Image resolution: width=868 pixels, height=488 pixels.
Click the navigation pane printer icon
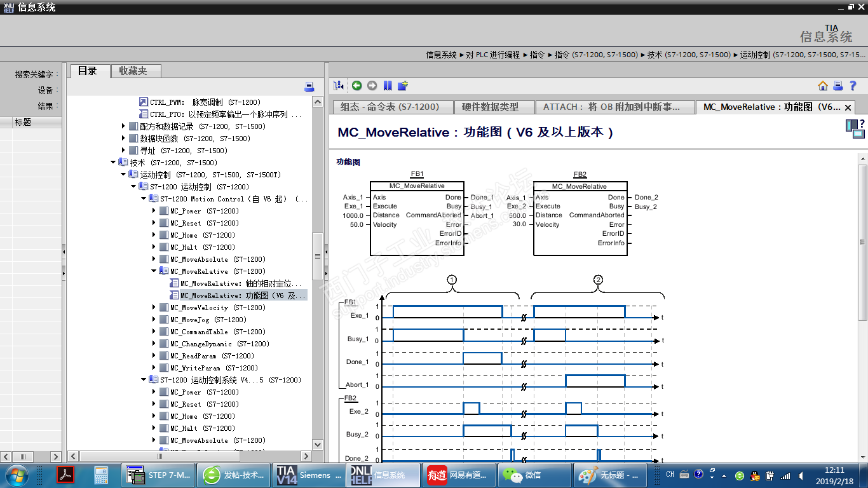(309, 87)
